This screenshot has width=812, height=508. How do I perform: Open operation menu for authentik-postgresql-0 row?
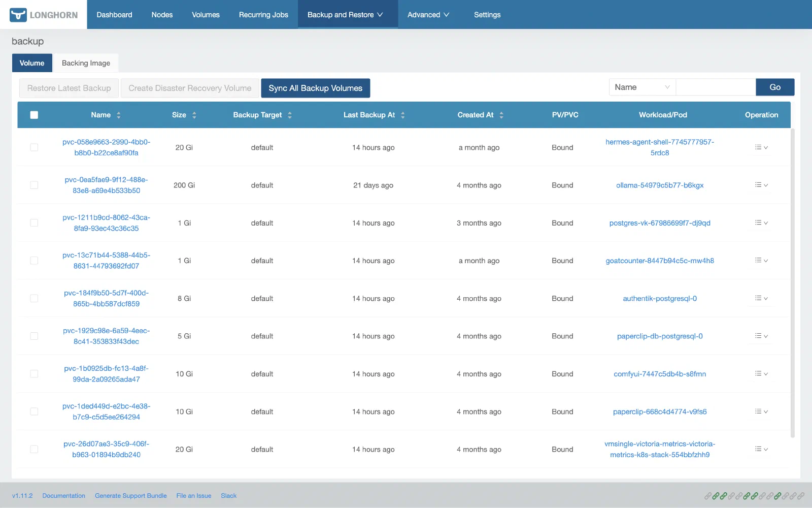(761, 298)
